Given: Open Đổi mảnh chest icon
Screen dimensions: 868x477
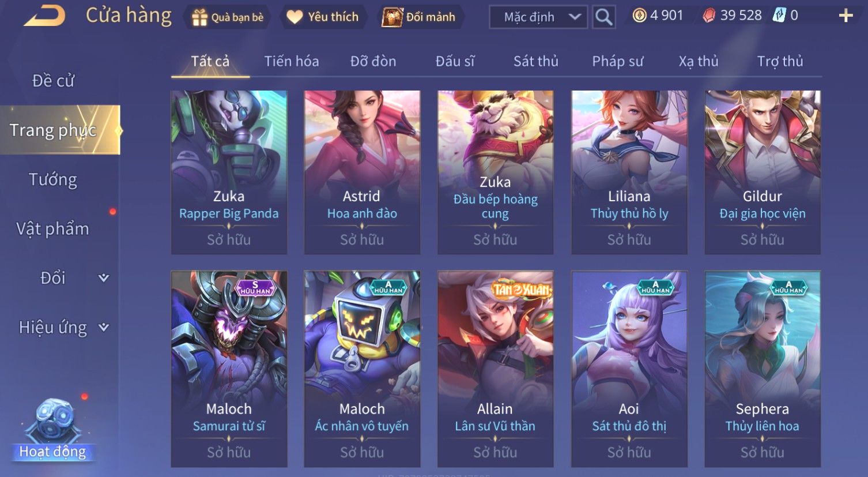Looking at the screenshot, I should (392, 17).
